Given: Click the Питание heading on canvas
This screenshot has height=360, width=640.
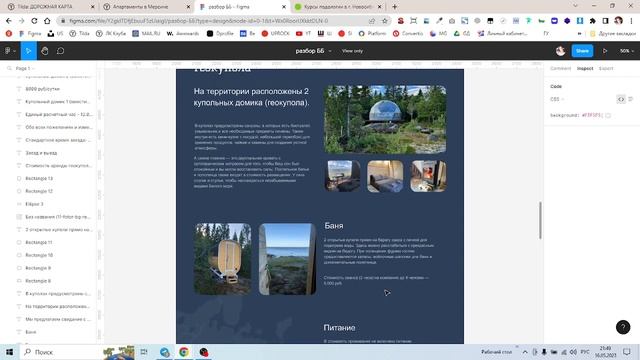Looking at the screenshot, I should point(339,327).
